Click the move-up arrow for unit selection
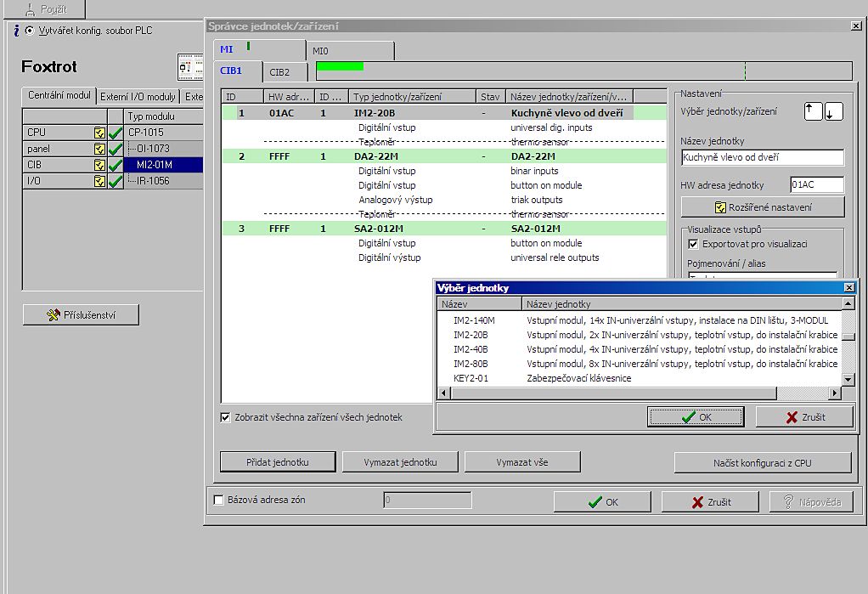 [813, 111]
